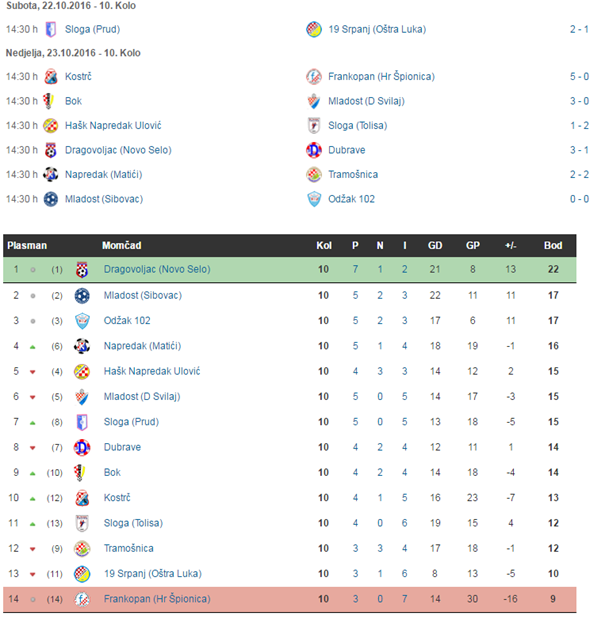Open Bok team link in the standings table
605x626 pixels.
point(112,472)
